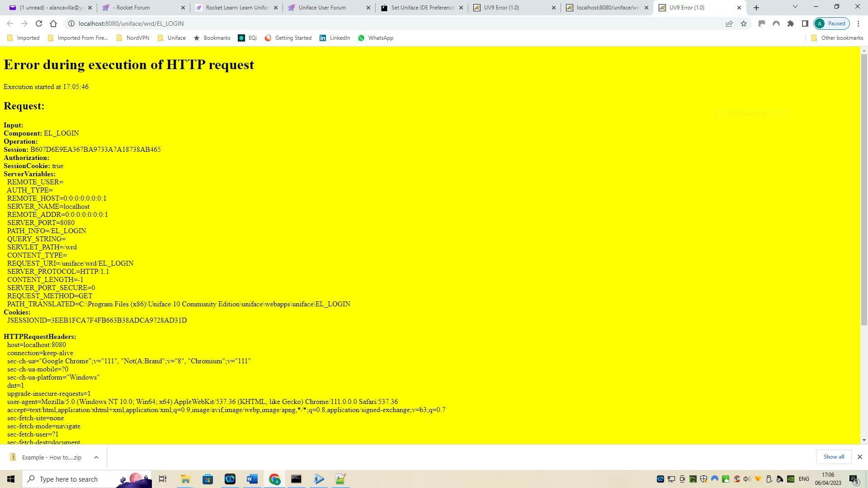Open the Other bookmarks folder
Viewport: 868px width, 488px height.
point(837,38)
